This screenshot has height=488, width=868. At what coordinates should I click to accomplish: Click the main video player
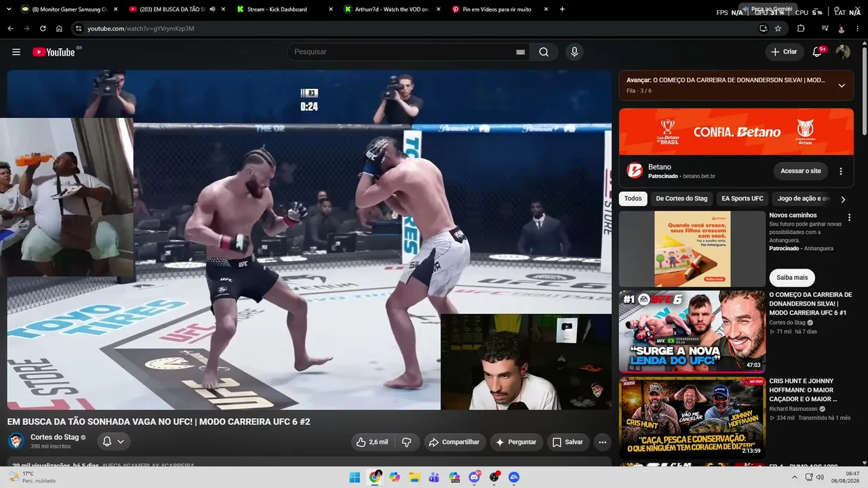[x=309, y=240]
